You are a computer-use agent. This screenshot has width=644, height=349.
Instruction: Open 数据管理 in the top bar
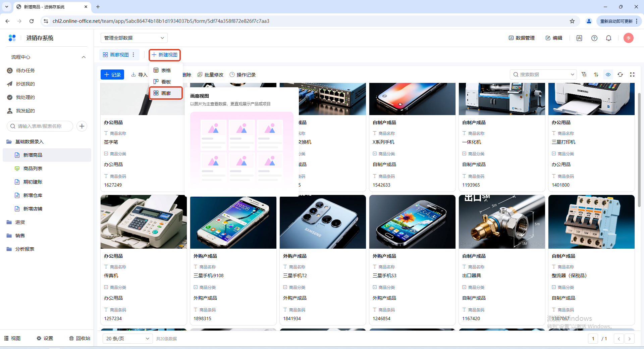coord(522,38)
